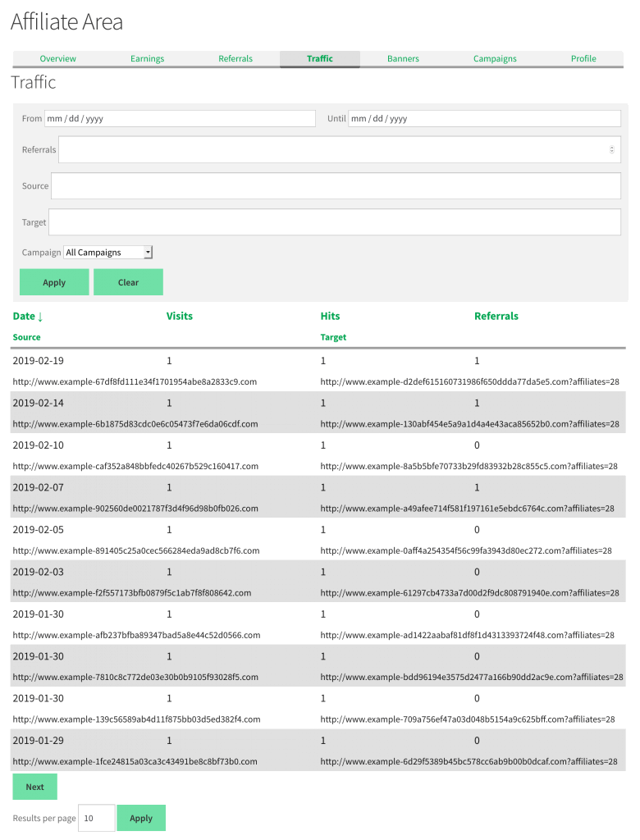This screenshot has width=640, height=840.
Task: Click the 2019-02-05 date cell
Action: 38,530
